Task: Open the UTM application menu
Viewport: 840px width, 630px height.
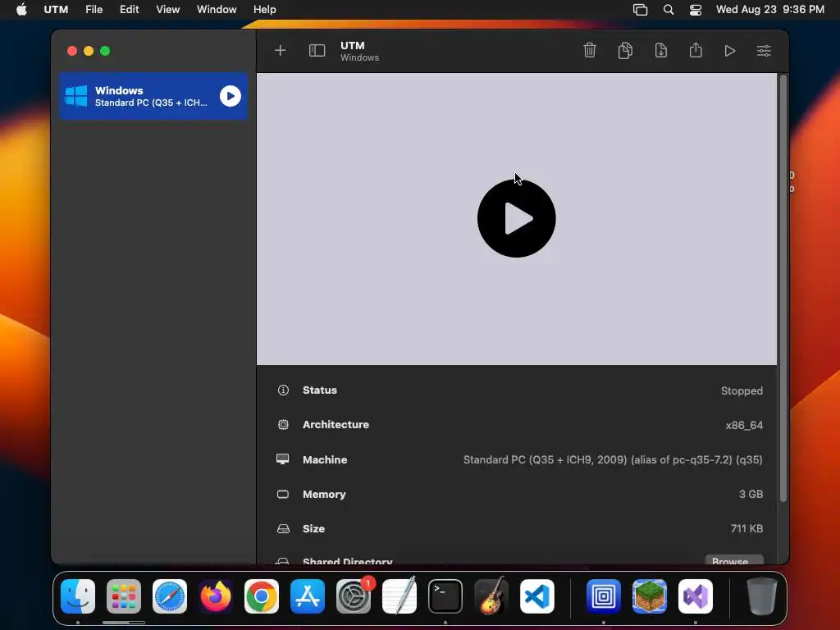Action: coord(56,10)
